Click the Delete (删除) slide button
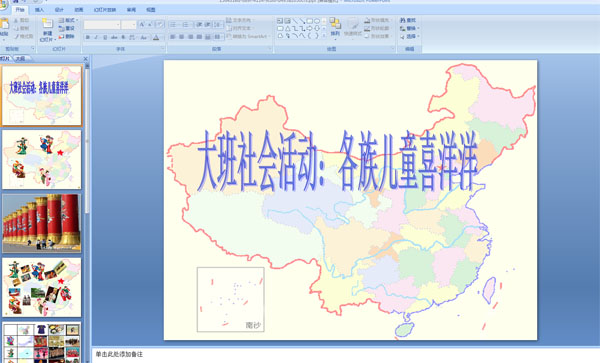This screenshot has width=600, height=363. coord(67,36)
